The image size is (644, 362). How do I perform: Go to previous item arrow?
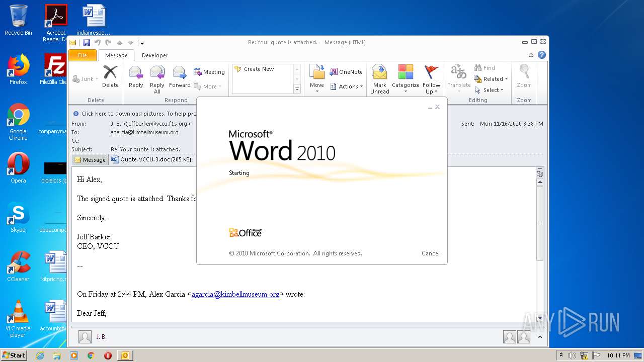coord(119,43)
